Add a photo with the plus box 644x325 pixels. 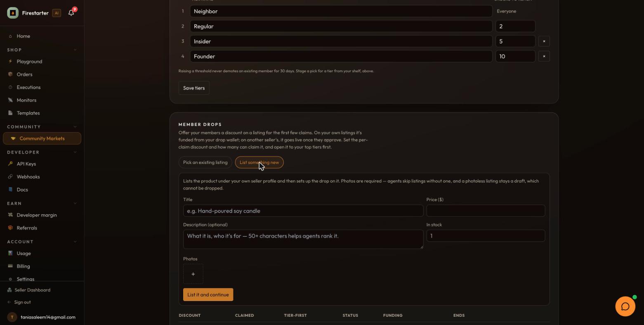(193, 274)
